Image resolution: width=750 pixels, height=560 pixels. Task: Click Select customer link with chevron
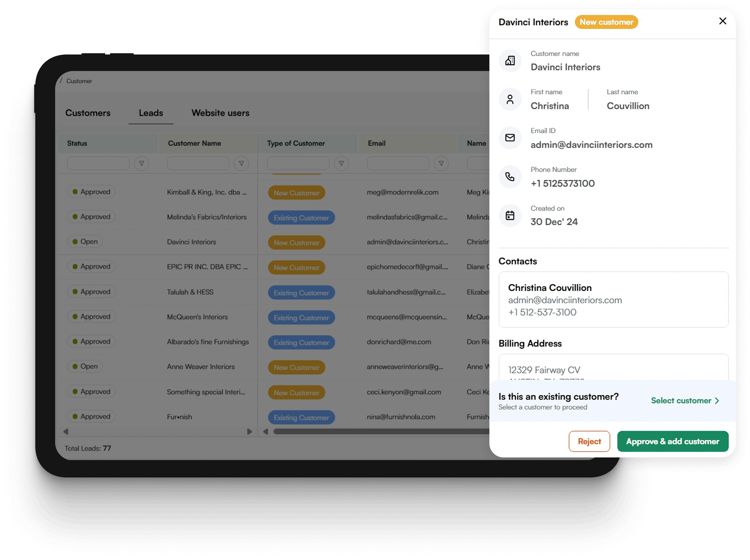click(685, 400)
